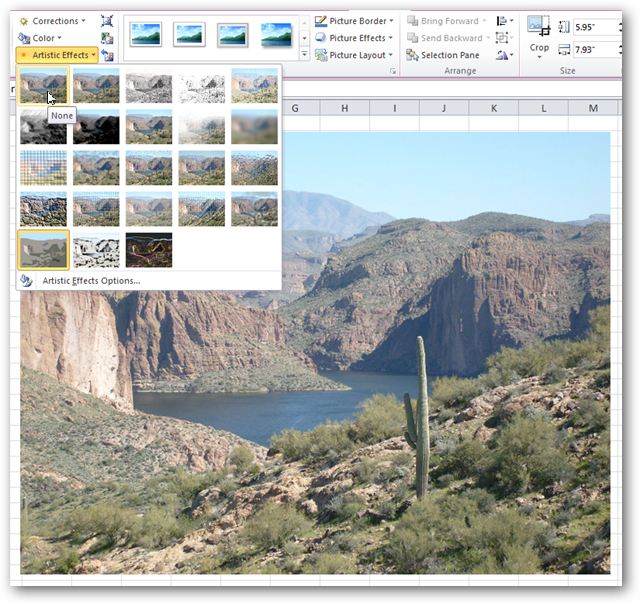
Task: Apply the Texturizer effect thumbnail
Action: coord(96,209)
